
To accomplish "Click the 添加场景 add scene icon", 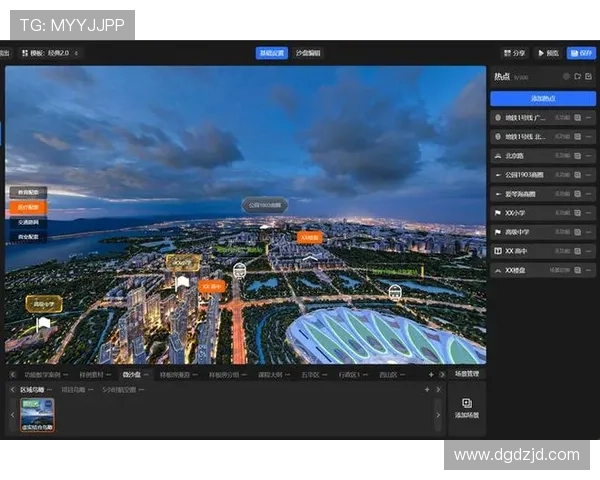I will coord(466,402).
